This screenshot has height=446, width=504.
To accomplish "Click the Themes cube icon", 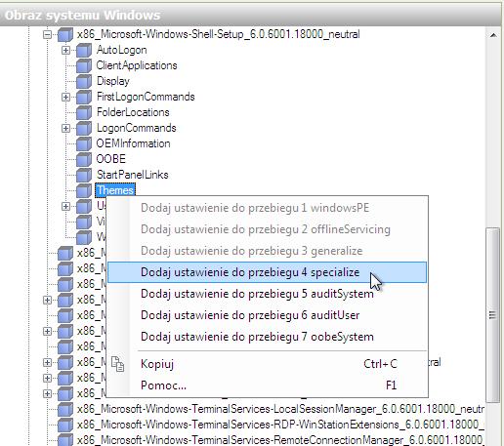I will tap(84, 190).
